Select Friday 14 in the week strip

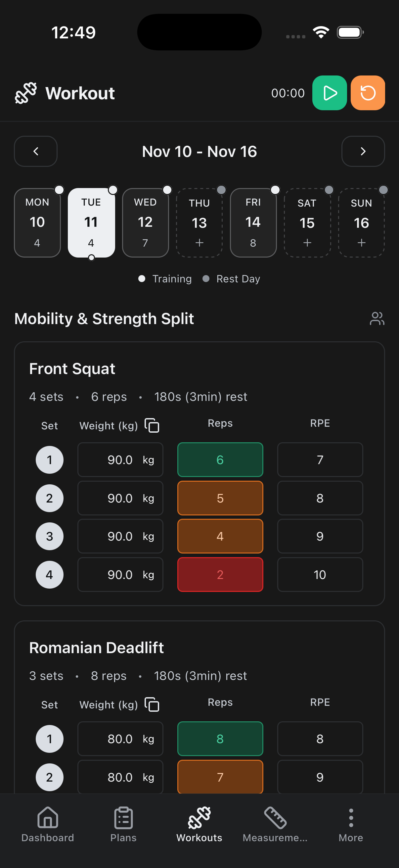pyautogui.click(x=253, y=222)
